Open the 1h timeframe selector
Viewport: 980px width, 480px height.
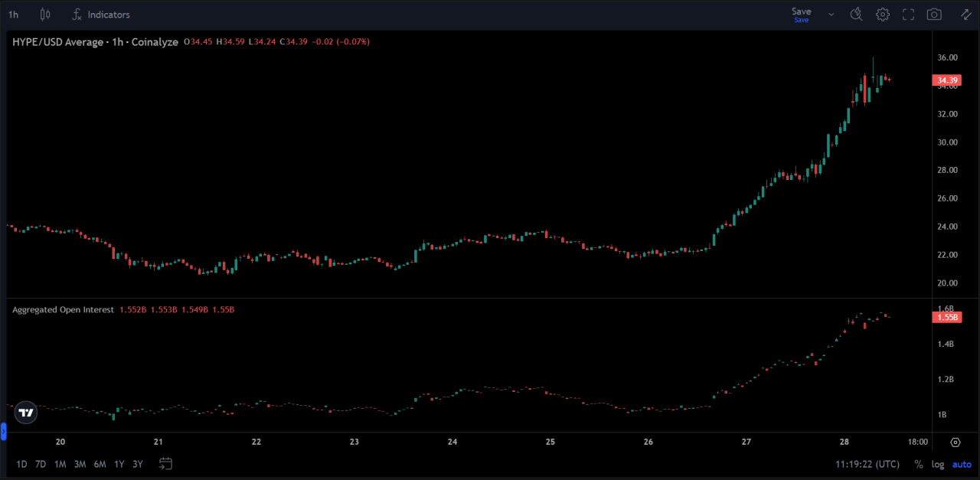(13, 15)
